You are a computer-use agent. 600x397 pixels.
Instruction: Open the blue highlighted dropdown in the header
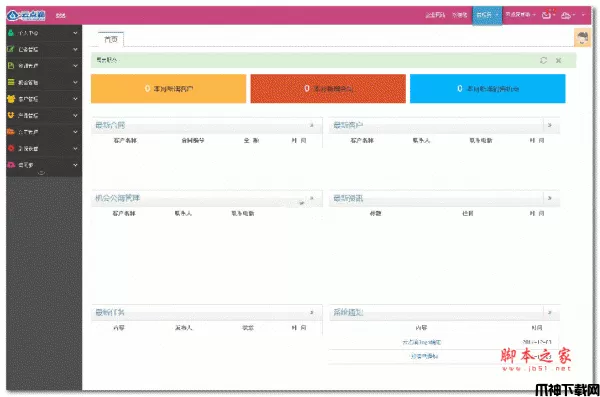click(487, 15)
